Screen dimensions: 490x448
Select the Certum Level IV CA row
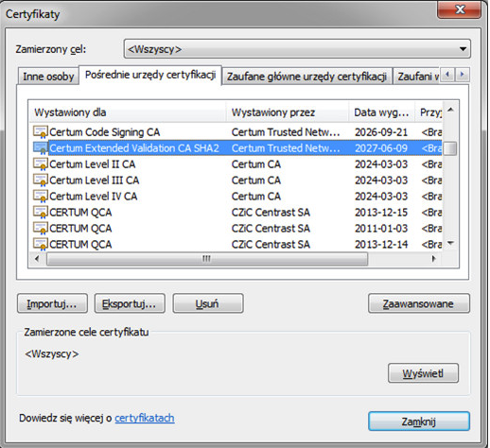(x=236, y=197)
